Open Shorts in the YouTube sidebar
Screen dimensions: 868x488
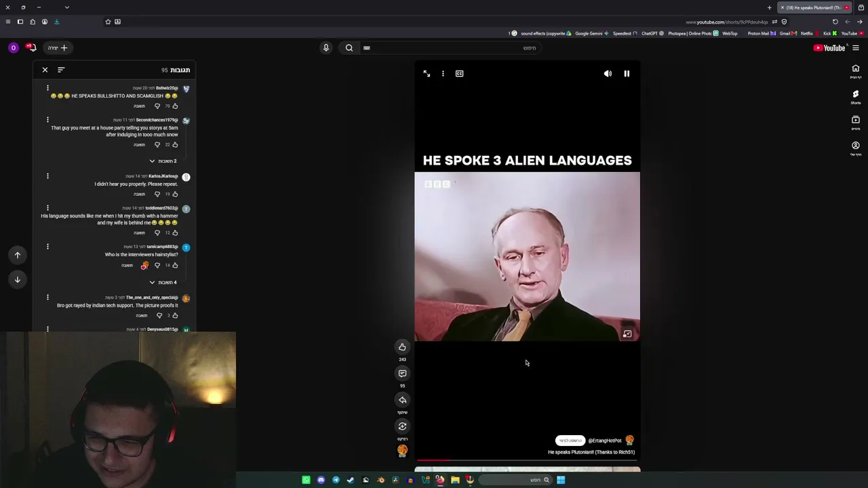click(856, 97)
